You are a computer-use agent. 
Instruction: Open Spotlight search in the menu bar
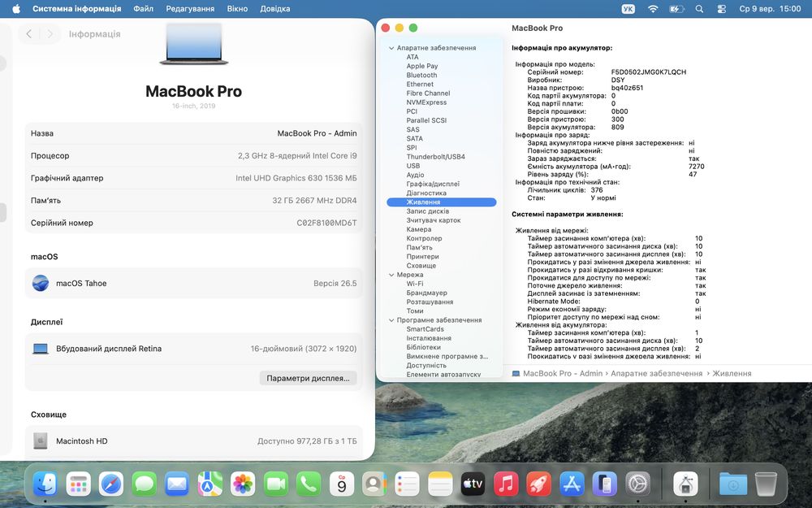coord(699,9)
